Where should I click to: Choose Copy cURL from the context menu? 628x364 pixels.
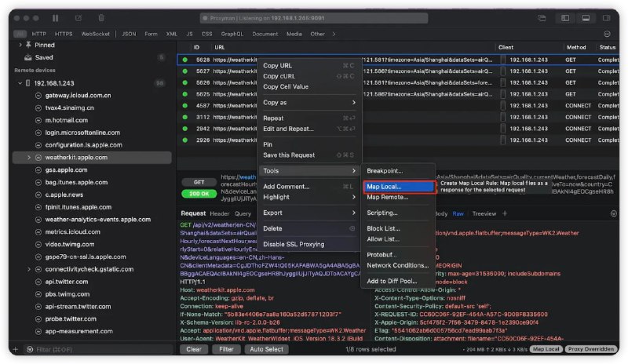tap(309, 76)
